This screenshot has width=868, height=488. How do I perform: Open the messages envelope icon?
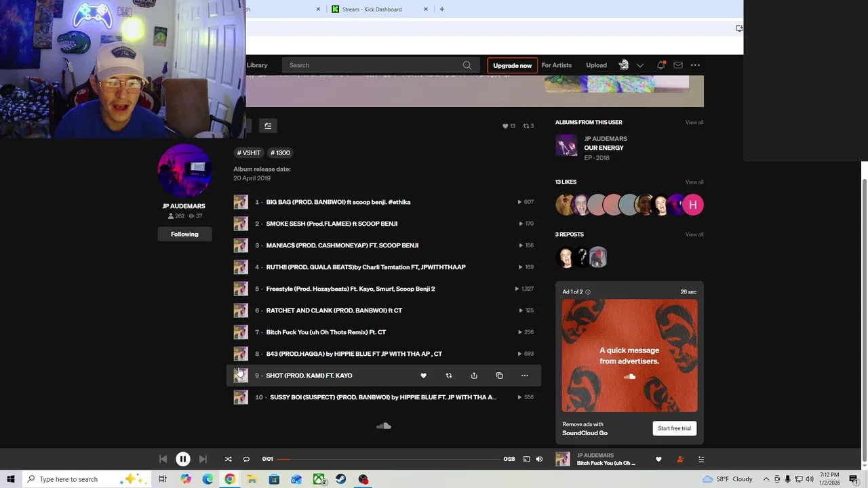tap(678, 65)
